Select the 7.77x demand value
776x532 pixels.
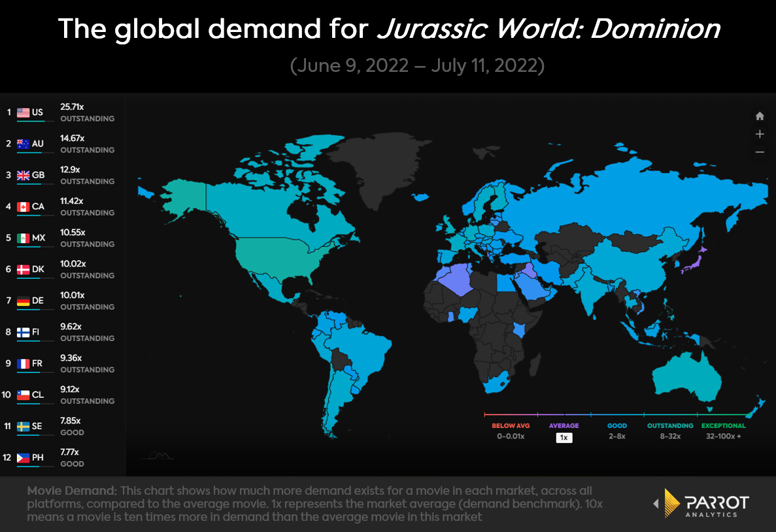[x=69, y=452]
